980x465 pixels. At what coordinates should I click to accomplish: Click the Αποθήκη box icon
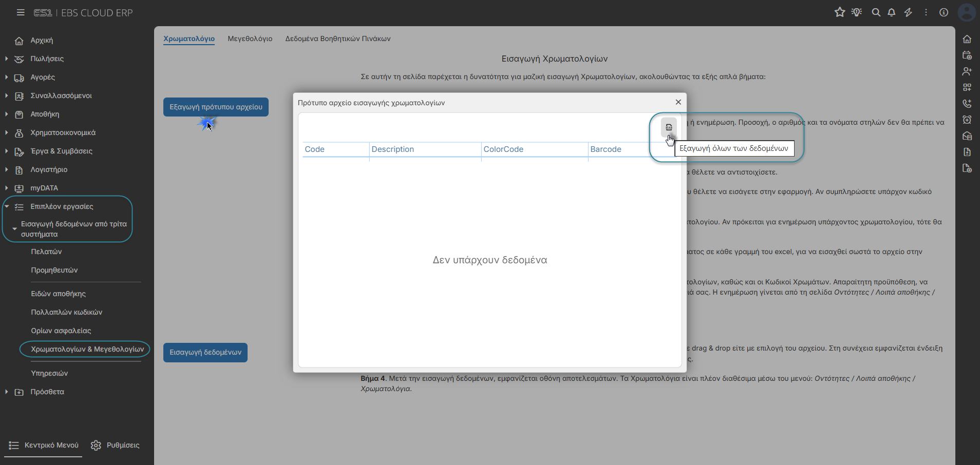[19, 114]
